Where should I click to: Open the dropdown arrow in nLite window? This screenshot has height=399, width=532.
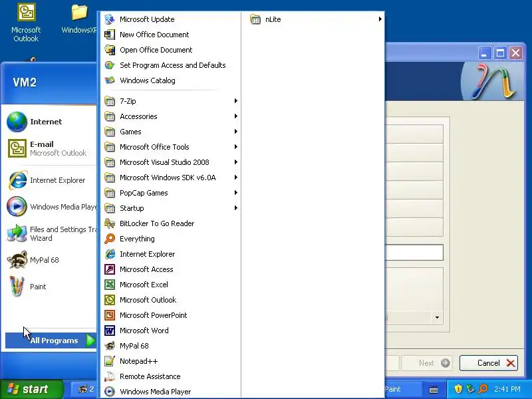click(437, 318)
